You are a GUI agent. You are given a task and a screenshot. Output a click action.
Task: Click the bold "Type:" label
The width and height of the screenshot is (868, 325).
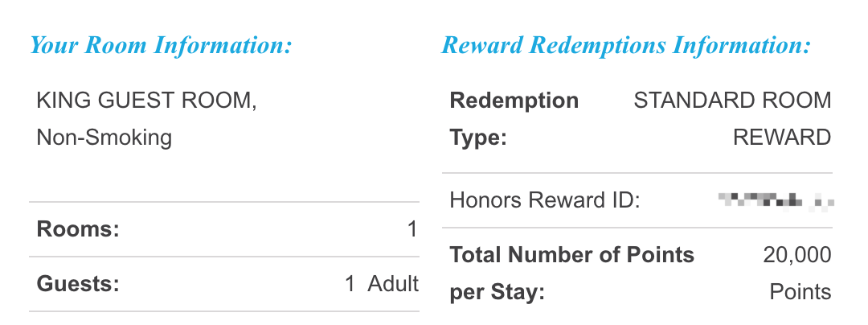click(x=478, y=138)
